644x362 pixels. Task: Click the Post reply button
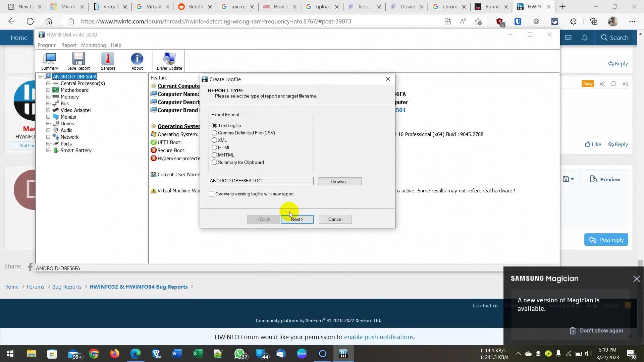606,240
